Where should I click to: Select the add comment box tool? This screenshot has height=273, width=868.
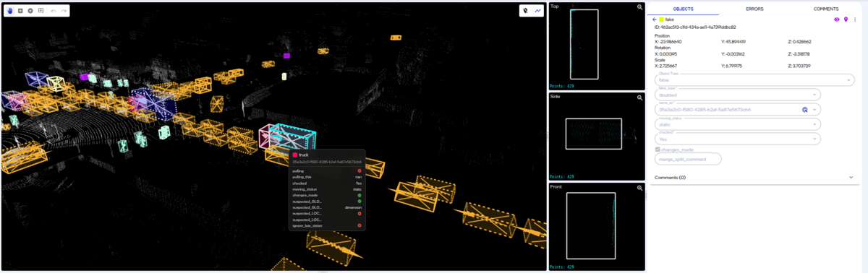pos(41,11)
